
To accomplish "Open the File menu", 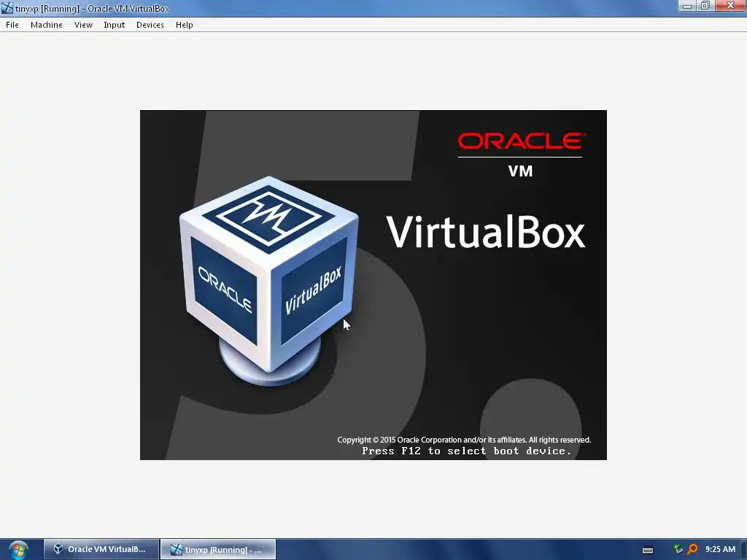I will [x=12, y=25].
